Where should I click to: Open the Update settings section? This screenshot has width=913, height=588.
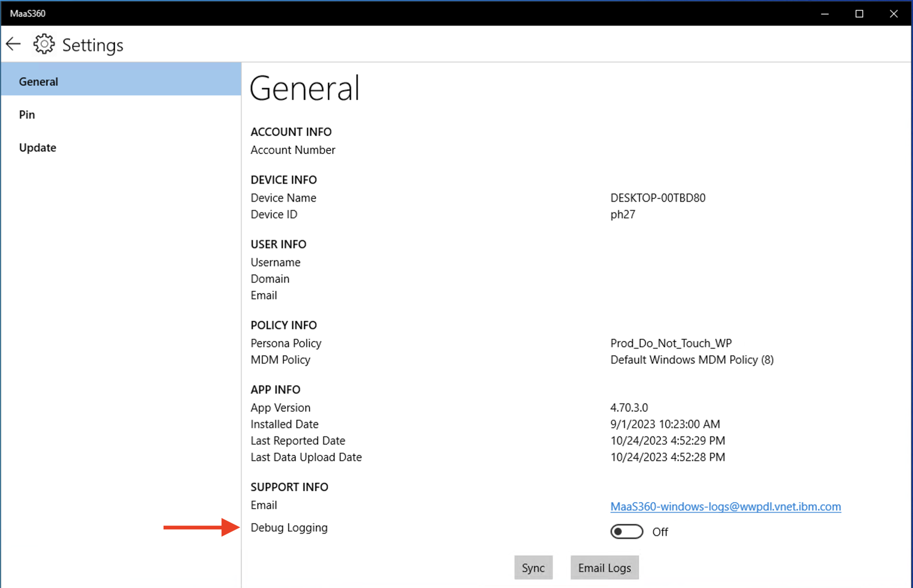point(121,147)
